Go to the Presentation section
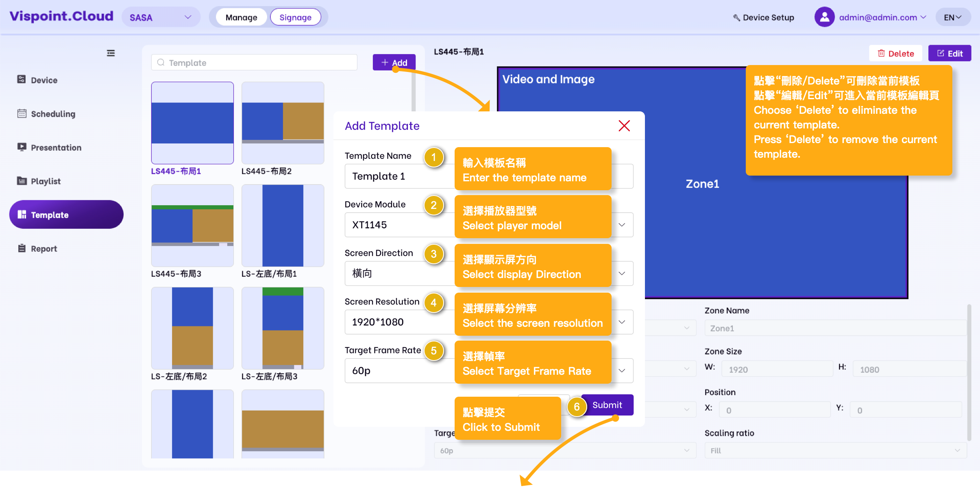The image size is (980, 491). click(56, 148)
